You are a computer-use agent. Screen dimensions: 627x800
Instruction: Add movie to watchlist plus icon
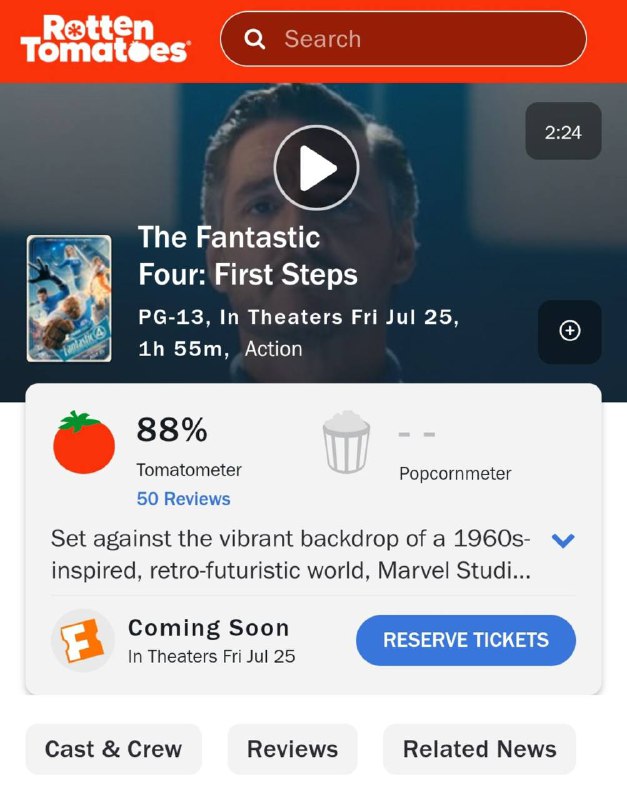click(x=570, y=331)
